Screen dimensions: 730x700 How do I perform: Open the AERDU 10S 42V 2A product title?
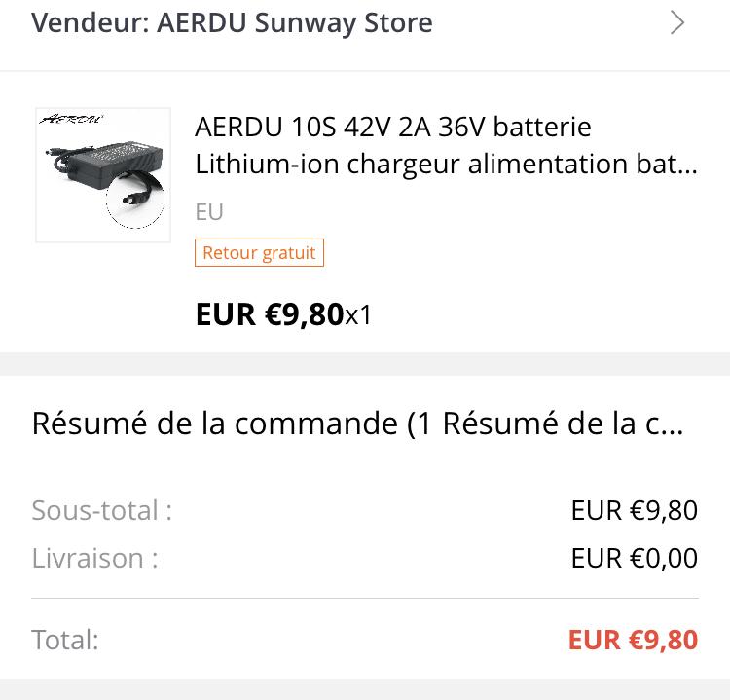click(393, 127)
